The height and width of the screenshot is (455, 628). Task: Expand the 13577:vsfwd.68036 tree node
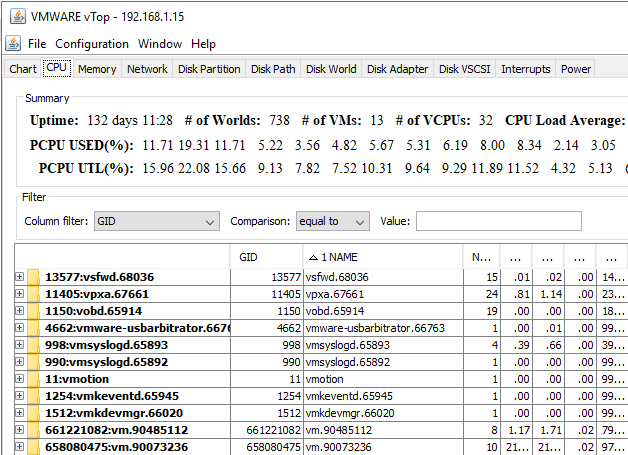(x=19, y=276)
